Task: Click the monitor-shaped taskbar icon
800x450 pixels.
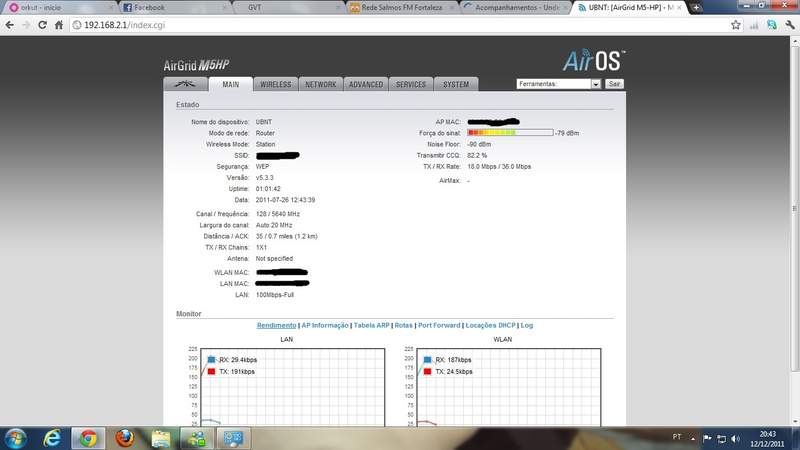Action: [x=233, y=438]
